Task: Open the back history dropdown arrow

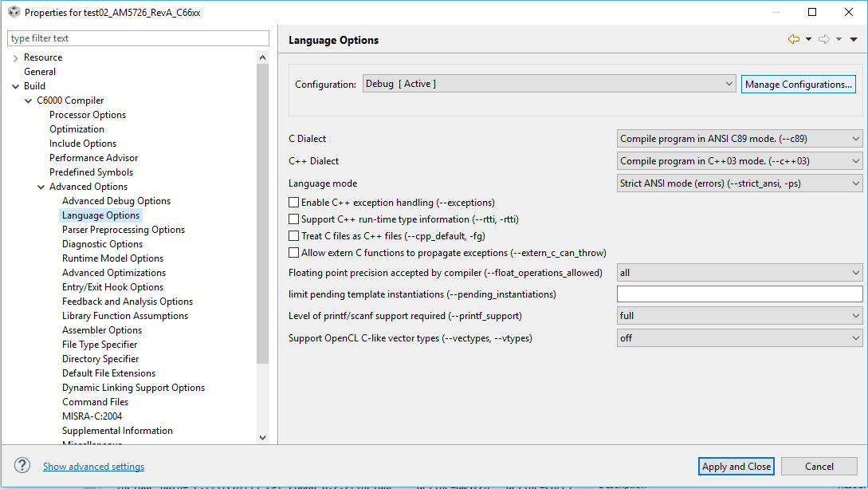Action: tap(808, 39)
